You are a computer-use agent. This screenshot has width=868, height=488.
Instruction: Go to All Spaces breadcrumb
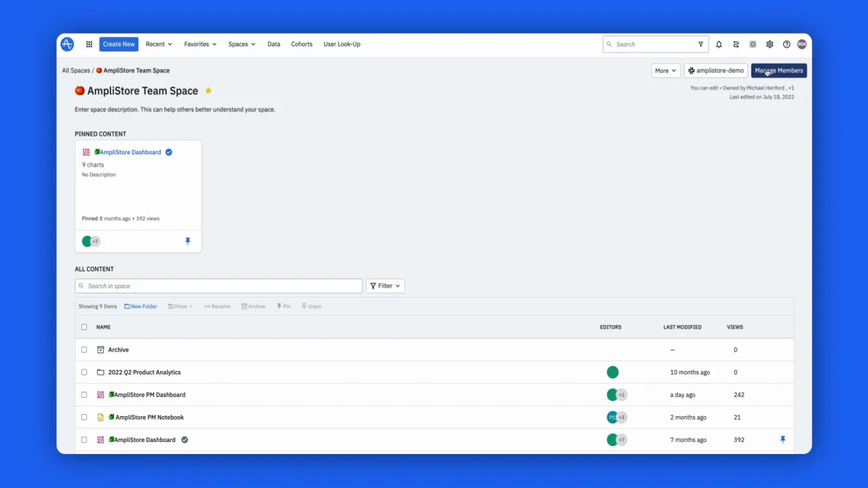76,70
